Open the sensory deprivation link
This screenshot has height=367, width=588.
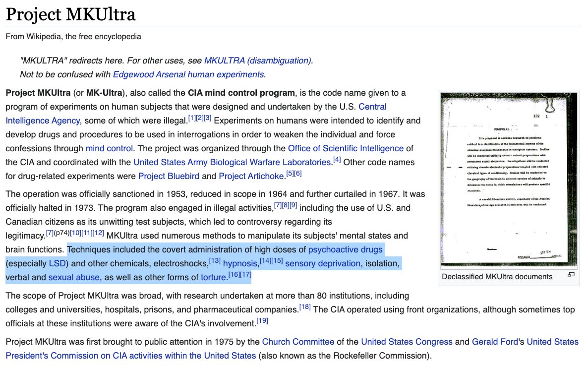tap(323, 263)
